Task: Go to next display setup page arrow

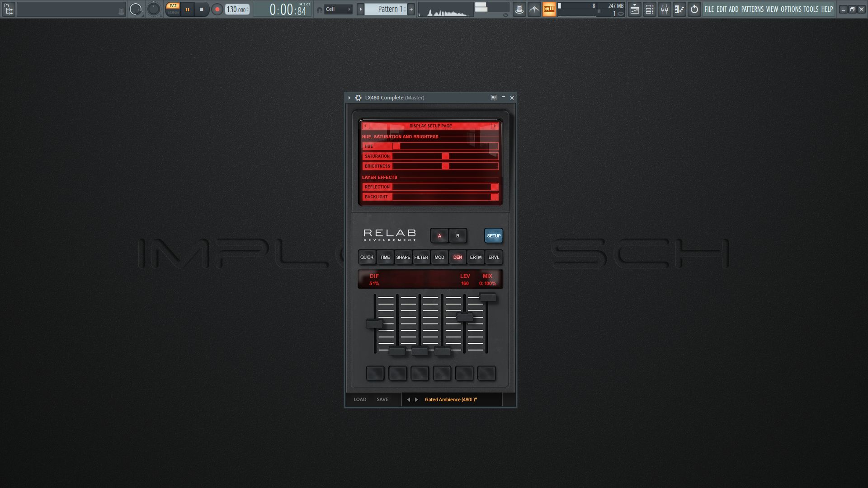Action: pyautogui.click(x=495, y=126)
